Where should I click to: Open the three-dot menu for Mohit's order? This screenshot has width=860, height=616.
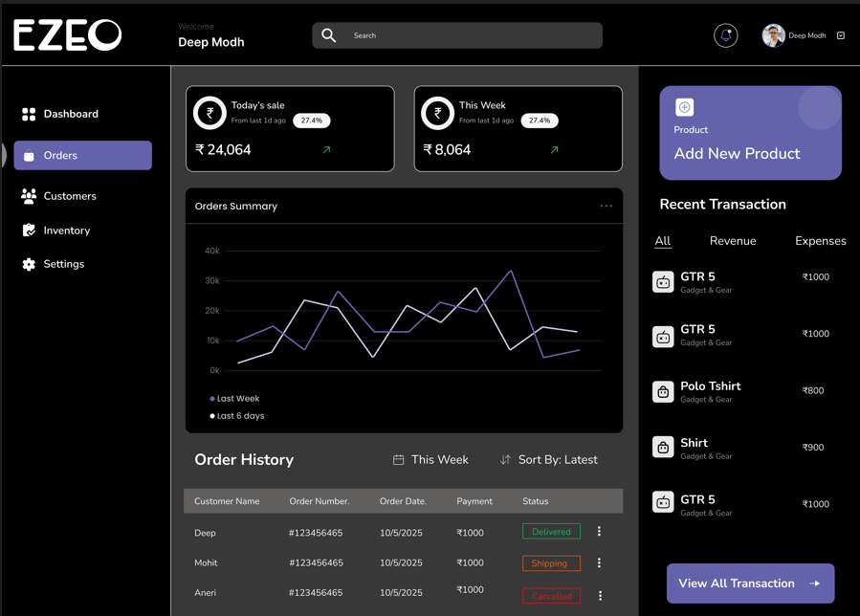coord(599,563)
